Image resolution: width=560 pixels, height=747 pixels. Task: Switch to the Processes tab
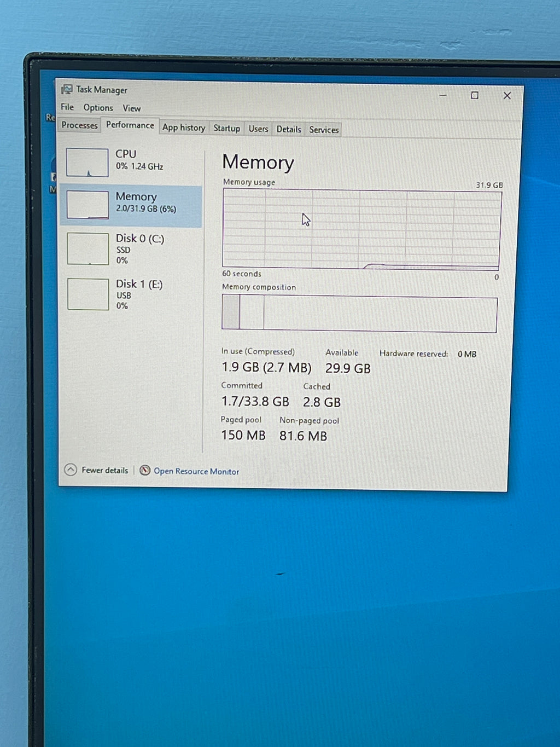pyautogui.click(x=79, y=125)
